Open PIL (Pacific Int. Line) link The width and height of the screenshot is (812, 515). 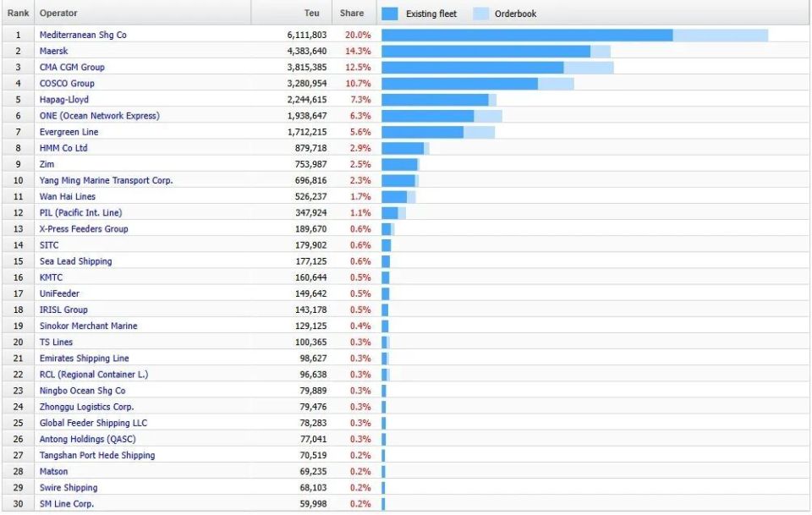[x=81, y=213]
